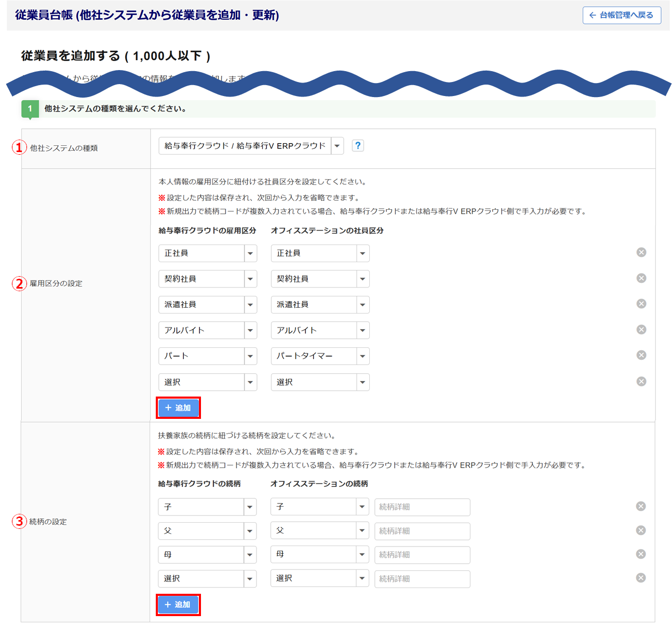Remove the パート to パートタイマー row

pyautogui.click(x=641, y=355)
